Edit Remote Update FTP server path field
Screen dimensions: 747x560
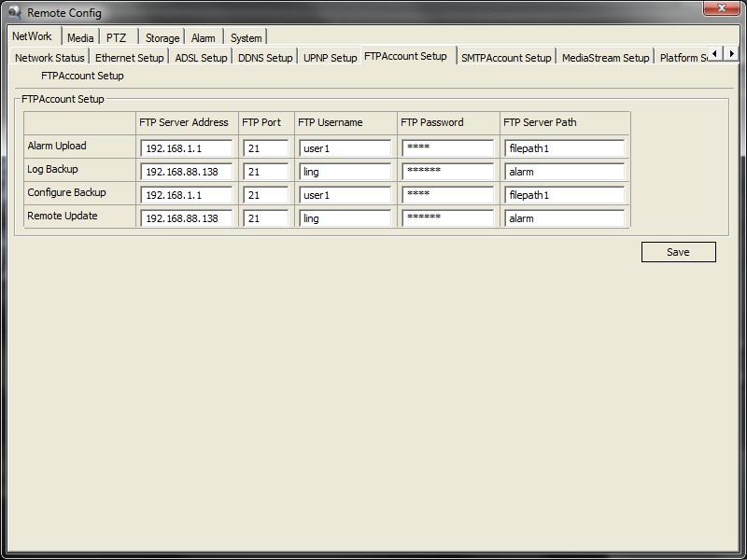564,218
